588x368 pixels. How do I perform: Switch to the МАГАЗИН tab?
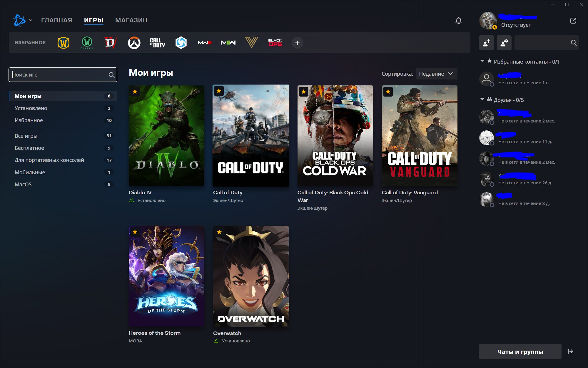(131, 20)
